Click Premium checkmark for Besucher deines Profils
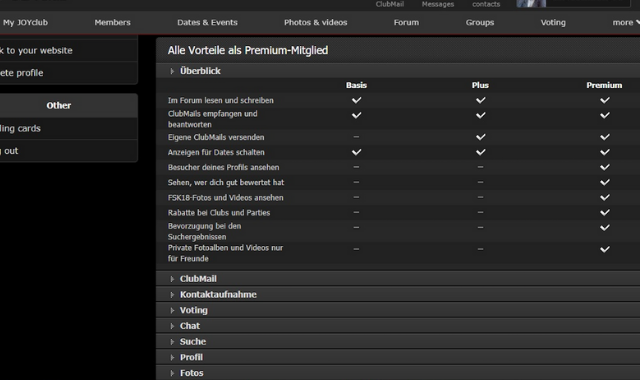The image size is (640, 380). tap(604, 167)
